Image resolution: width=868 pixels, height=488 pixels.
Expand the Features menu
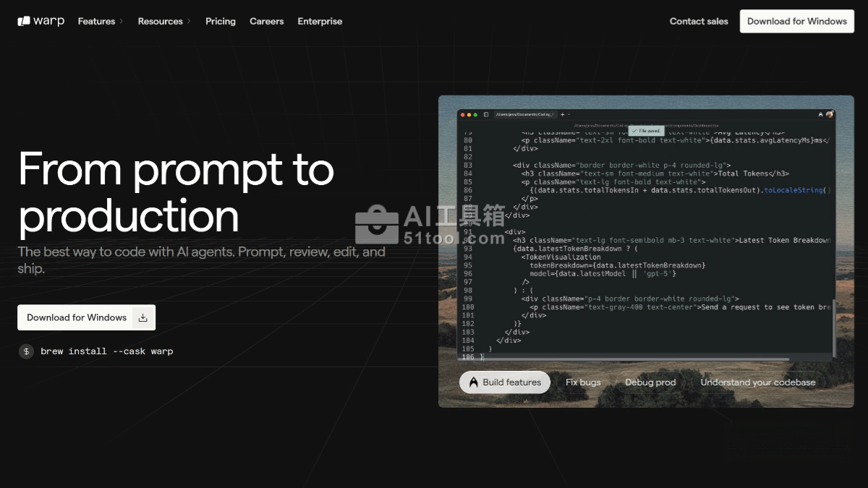click(x=101, y=21)
